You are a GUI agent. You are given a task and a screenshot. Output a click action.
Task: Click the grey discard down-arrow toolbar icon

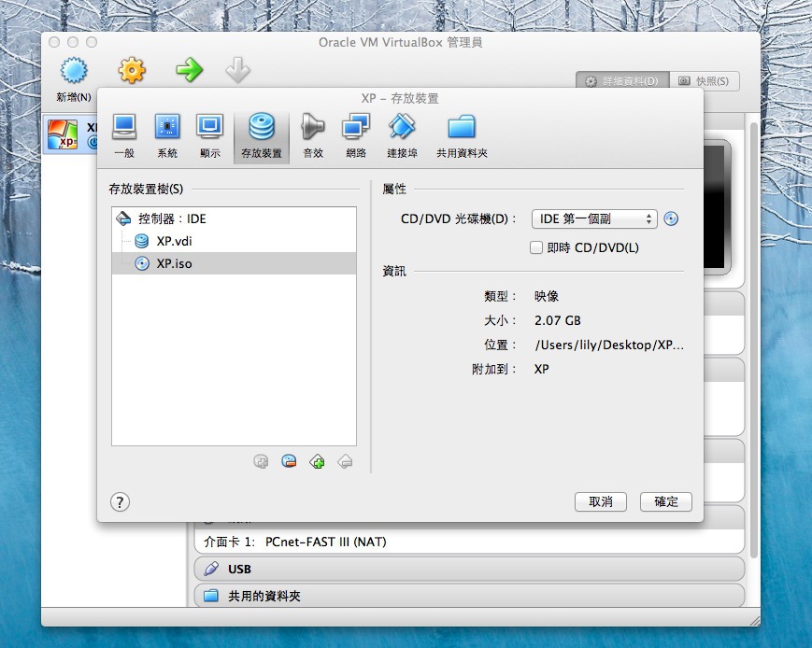tap(237, 70)
